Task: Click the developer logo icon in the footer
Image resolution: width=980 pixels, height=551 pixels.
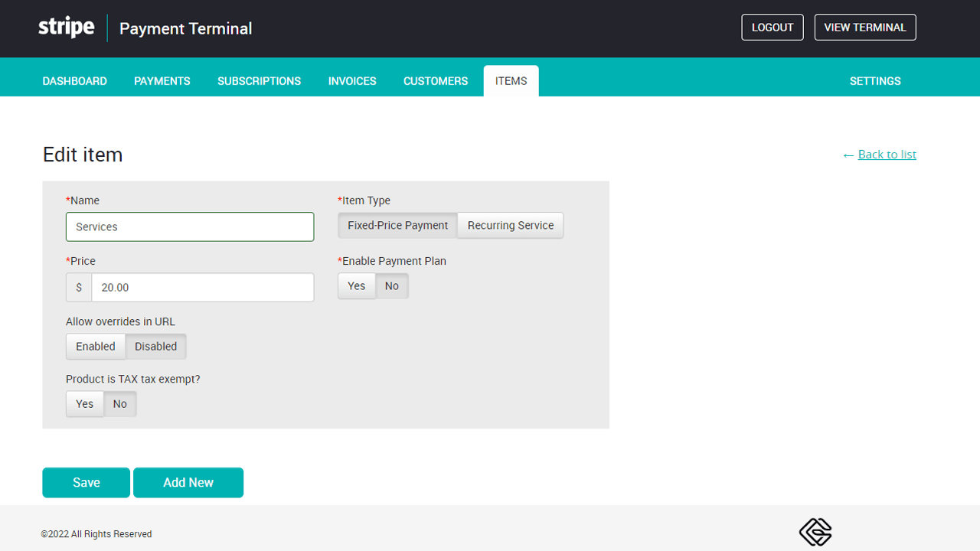Action: (x=815, y=531)
